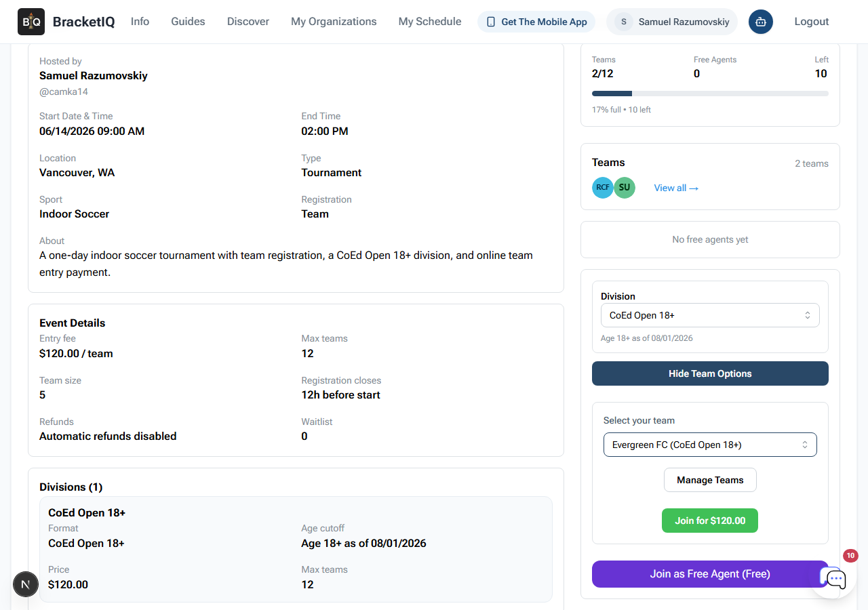Click the Divisions (1) heading
Viewport: 868px width, 610px height.
(71, 487)
